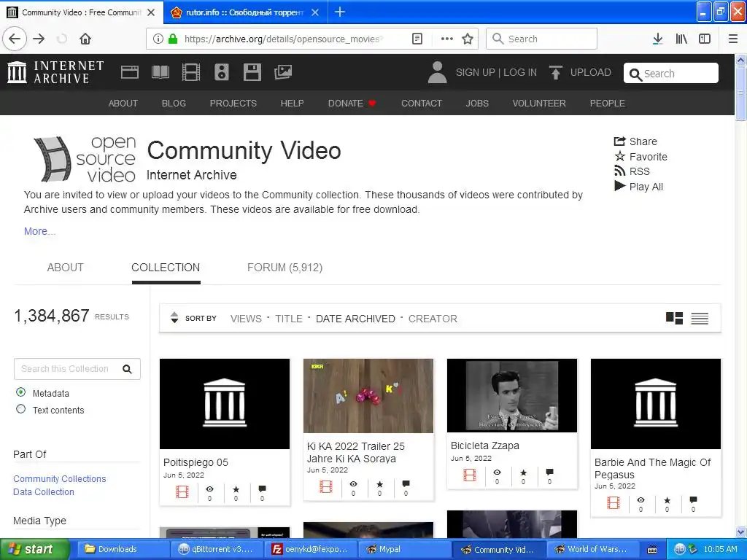Toggle browser sidebar icon
Screen dimensions: 747x560
705,39
